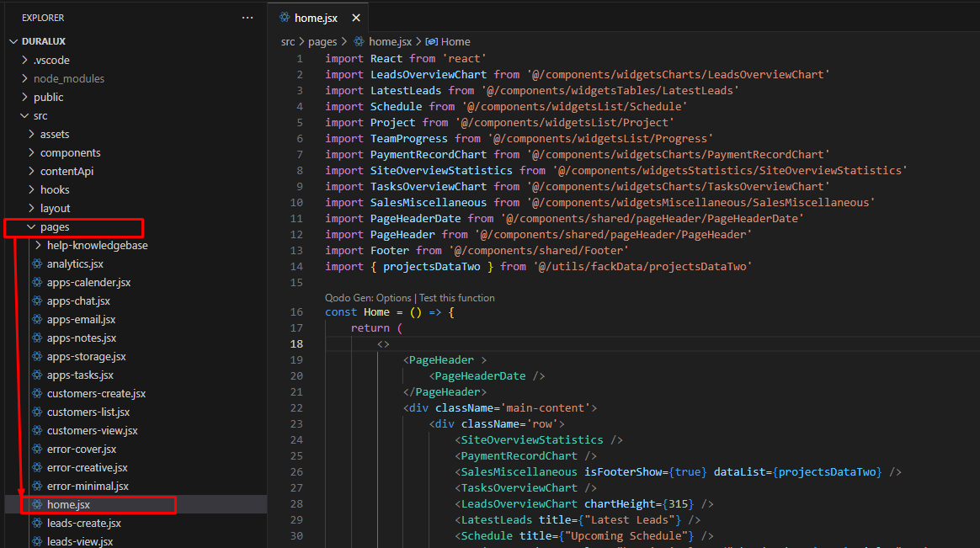Open the 'analytics.jsx' file name

(75, 263)
